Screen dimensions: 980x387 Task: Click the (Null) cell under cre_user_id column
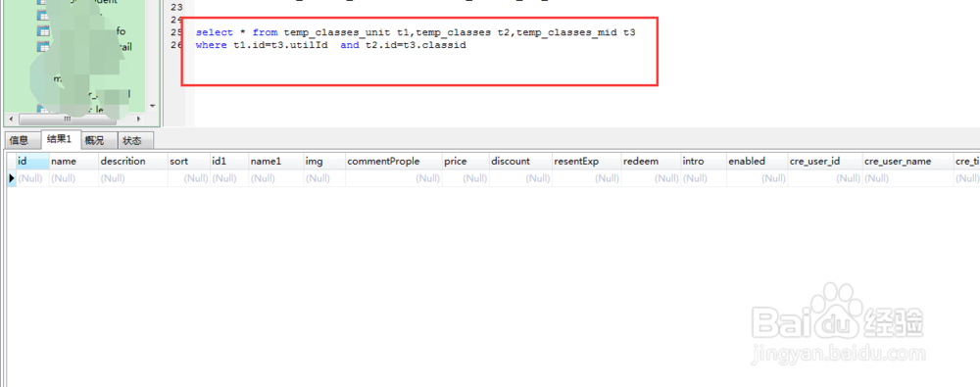pos(825,178)
